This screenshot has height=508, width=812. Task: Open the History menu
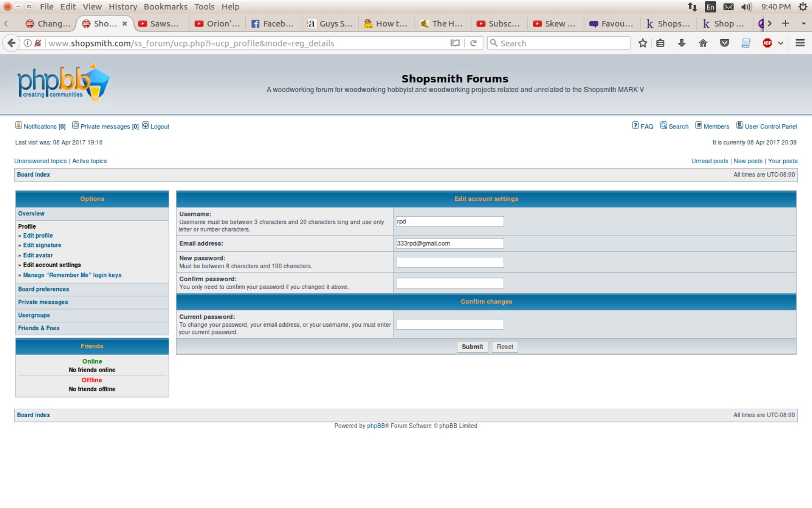[123, 7]
